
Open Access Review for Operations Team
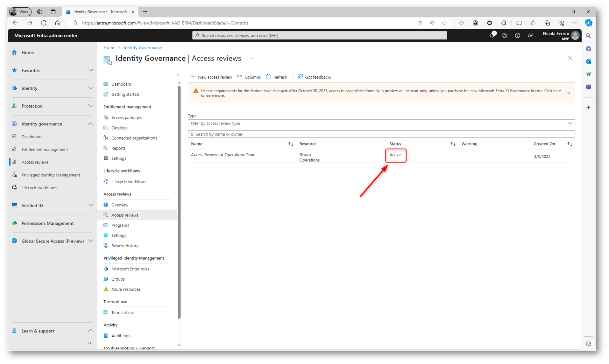(x=223, y=155)
